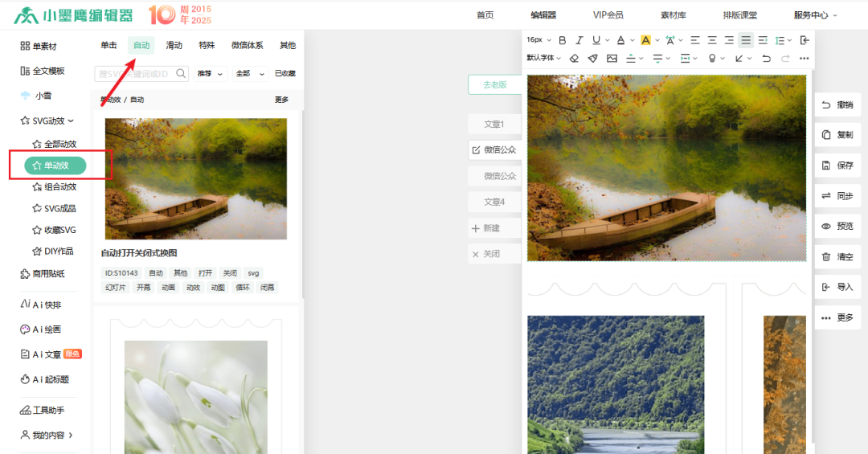Redo with toolbar arrow icon
The height and width of the screenshot is (454, 868).
coord(785,58)
